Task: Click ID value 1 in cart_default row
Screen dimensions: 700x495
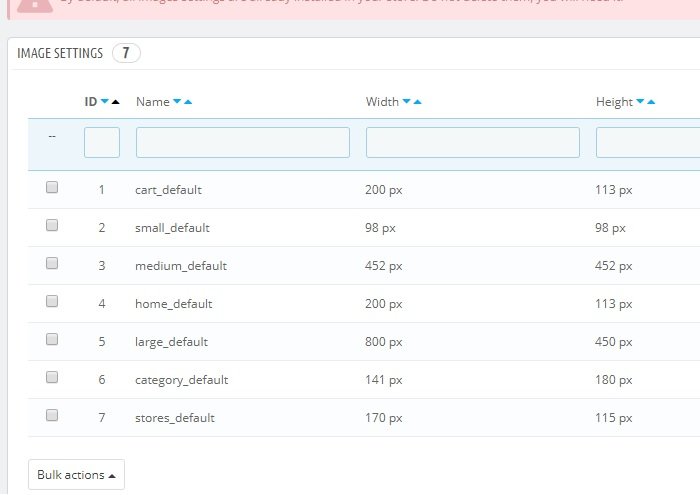Action: pos(102,190)
